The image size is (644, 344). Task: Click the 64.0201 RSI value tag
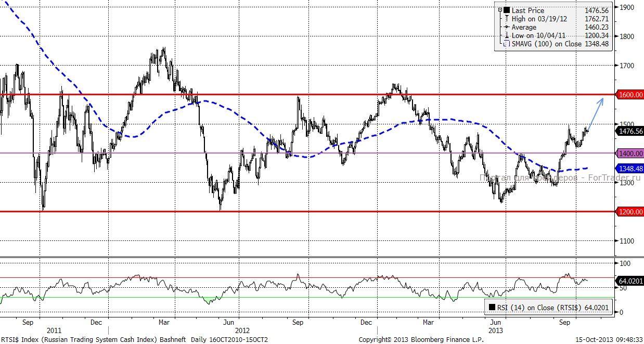click(x=630, y=281)
